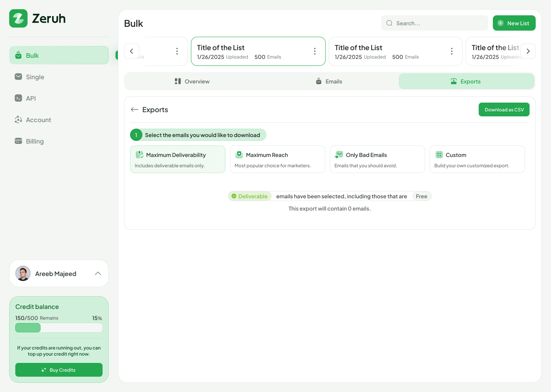The height and width of the screenshot is (392, 551).
Task: Open options menu of the second list card
Action: (452, 51)
